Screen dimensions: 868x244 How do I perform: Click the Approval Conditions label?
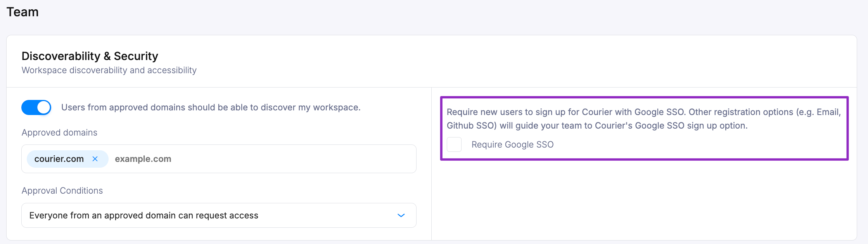click(x=62, y=191)
